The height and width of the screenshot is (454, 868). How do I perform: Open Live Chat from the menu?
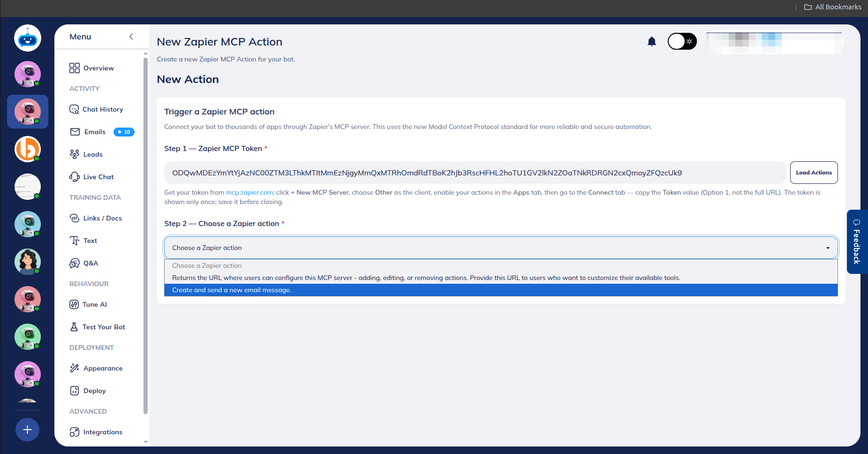click(98, 177)
